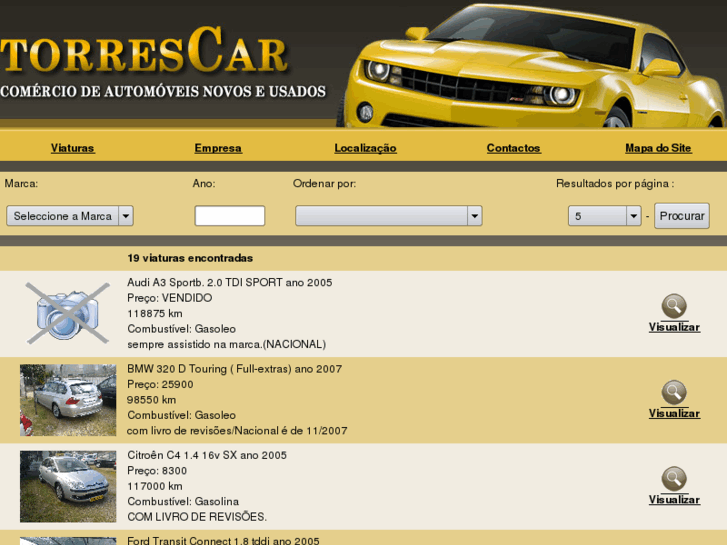Click the 'Preço: VENDIDO' text

tap(170, 298)
